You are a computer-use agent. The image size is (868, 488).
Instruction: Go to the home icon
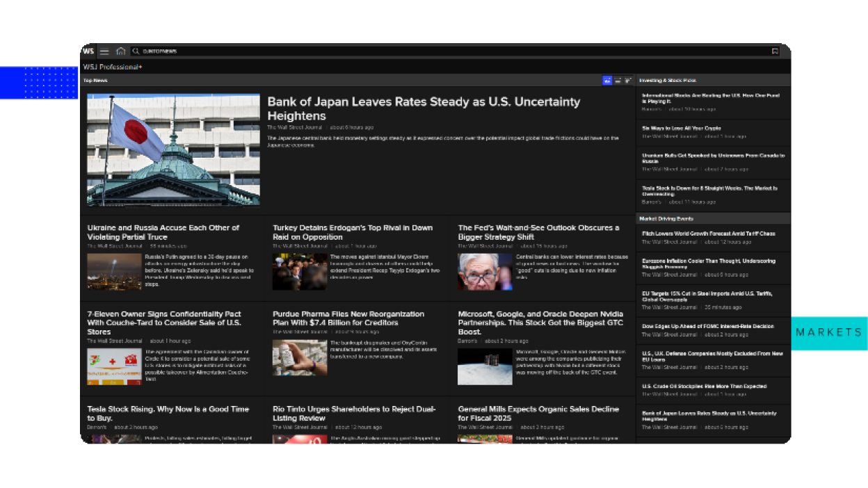(x=120, y=51)
